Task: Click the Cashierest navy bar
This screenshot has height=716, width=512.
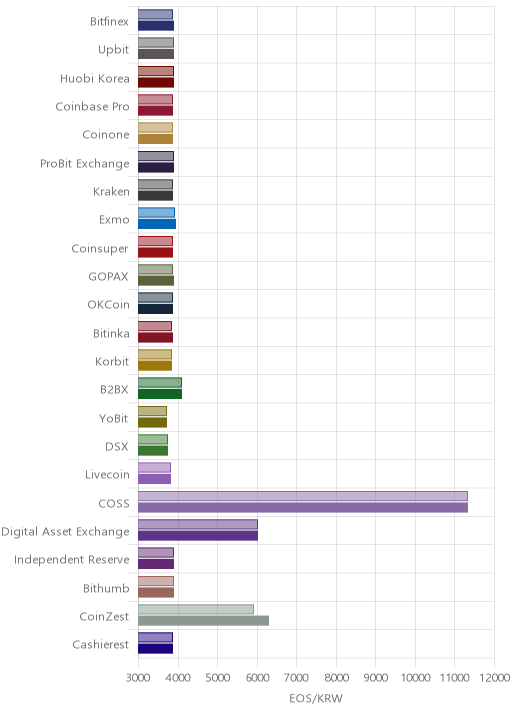Action: point(155,649)
